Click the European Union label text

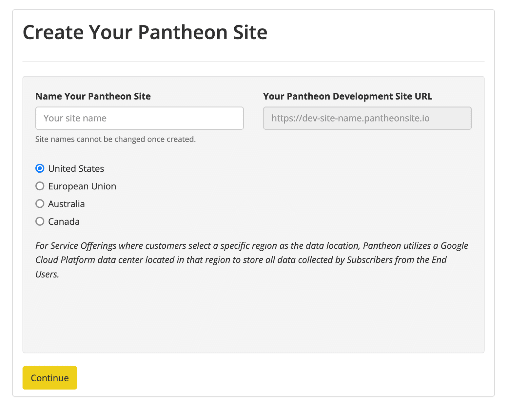tap(82, 186)
